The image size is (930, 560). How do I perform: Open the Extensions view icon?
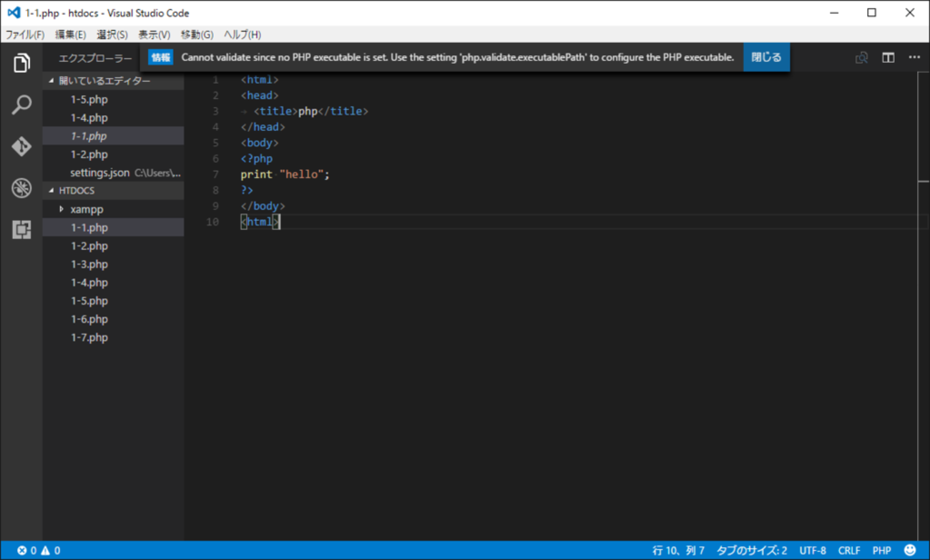pos(21,230)
